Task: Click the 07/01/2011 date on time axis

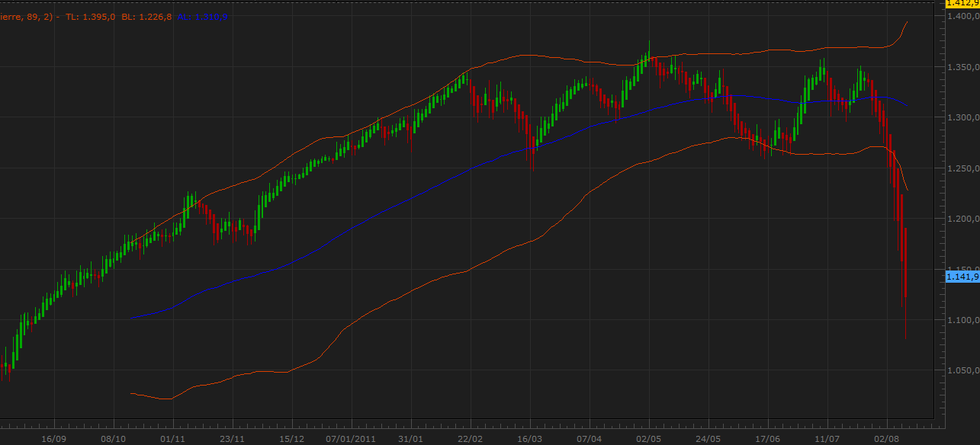Action: [351, 439]
